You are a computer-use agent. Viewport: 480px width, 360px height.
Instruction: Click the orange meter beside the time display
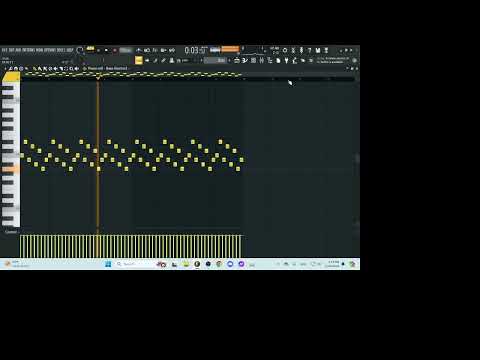(231, 49)
